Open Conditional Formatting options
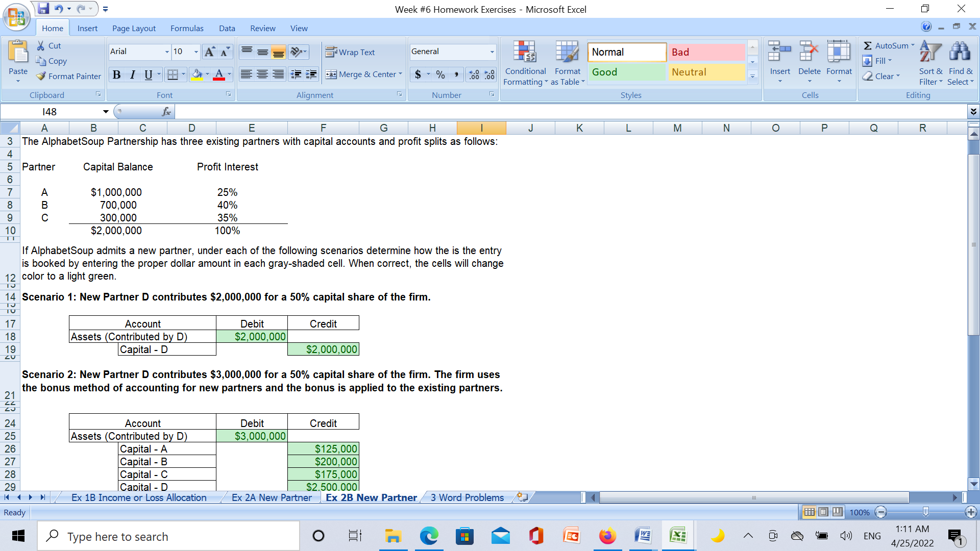This screenshot has height=551, width=980. click(x=525, y=62)
